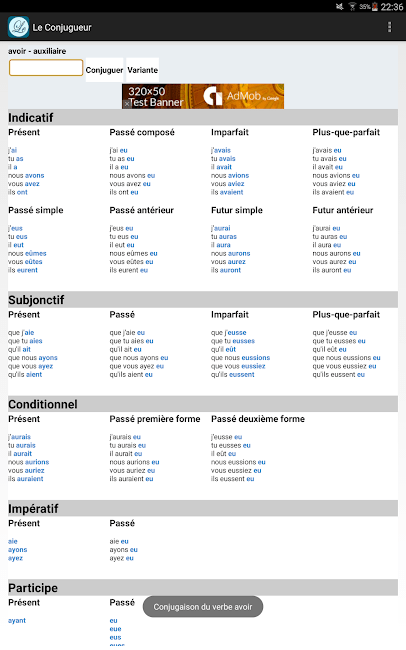Click the Conjuguer button
The width and height of the screenshot is (406, 650).
pos(105,70)
